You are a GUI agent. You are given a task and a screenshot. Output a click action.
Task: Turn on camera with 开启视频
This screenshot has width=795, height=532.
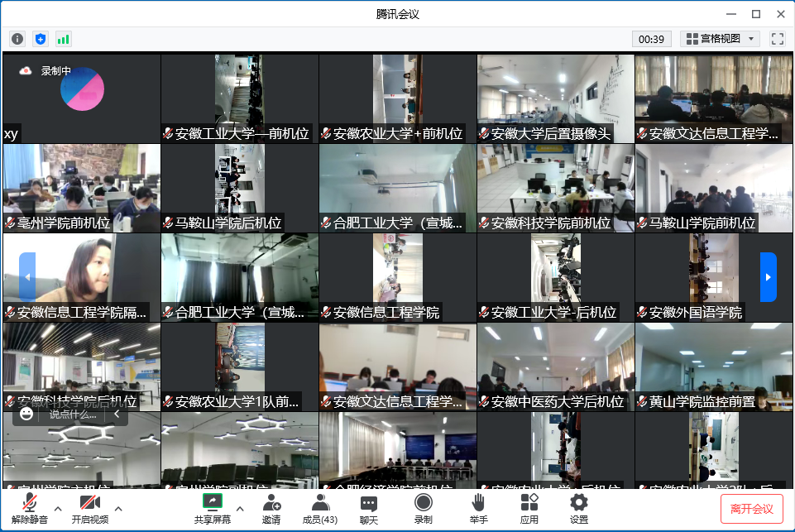pos(89,509)
